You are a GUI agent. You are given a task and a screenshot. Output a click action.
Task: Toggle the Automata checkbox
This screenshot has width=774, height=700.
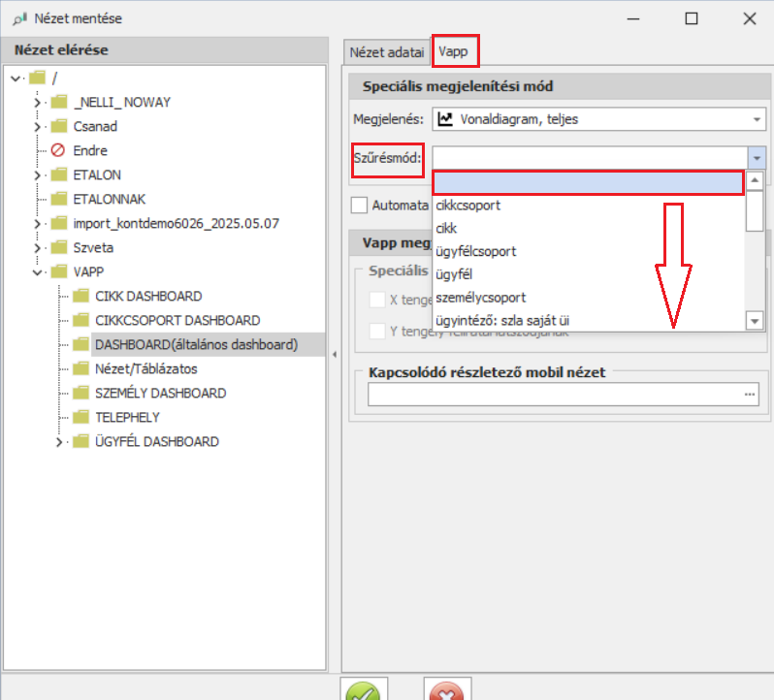tap(360, 205)
